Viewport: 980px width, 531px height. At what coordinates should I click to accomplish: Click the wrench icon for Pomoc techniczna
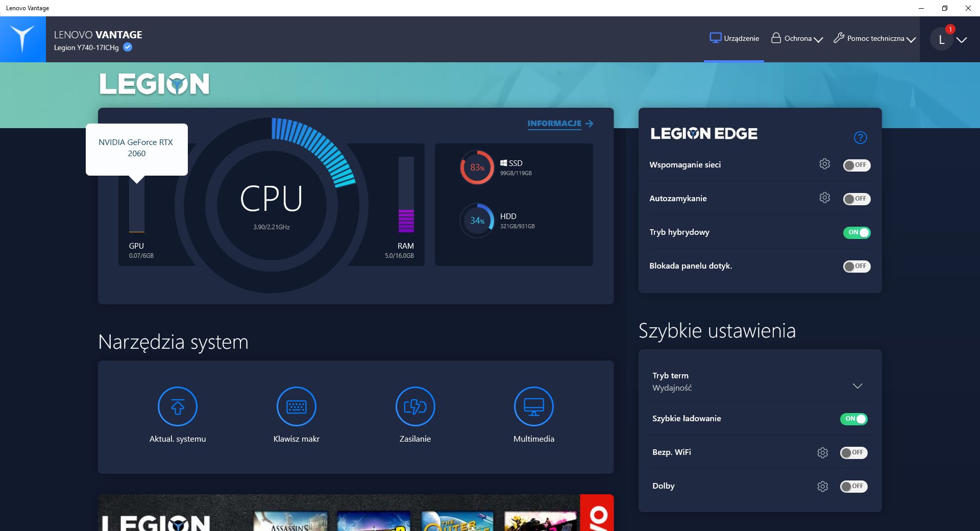tap(839, 38)
